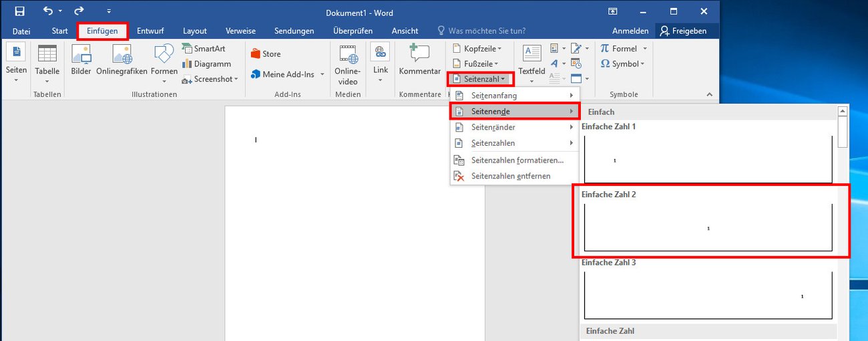Undo the last action
The width and height of the screenshot is (868, 341).
pos(48,11)
